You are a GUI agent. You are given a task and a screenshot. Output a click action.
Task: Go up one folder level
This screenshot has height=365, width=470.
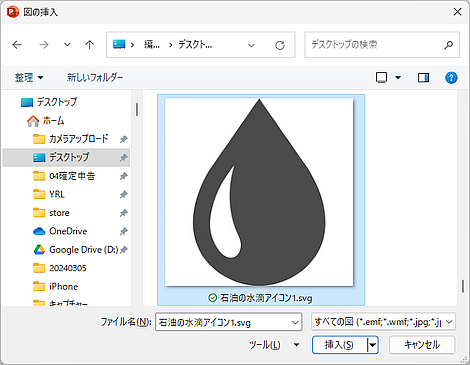89,45
